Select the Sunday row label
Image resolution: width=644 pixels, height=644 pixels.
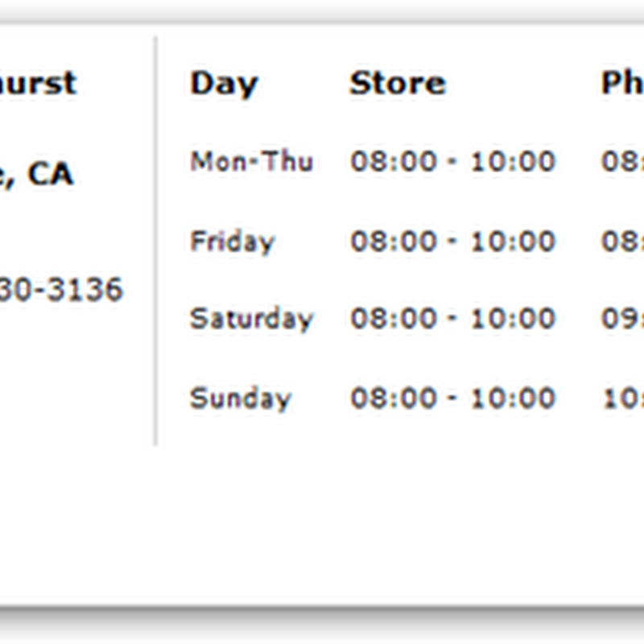point(240,398)
